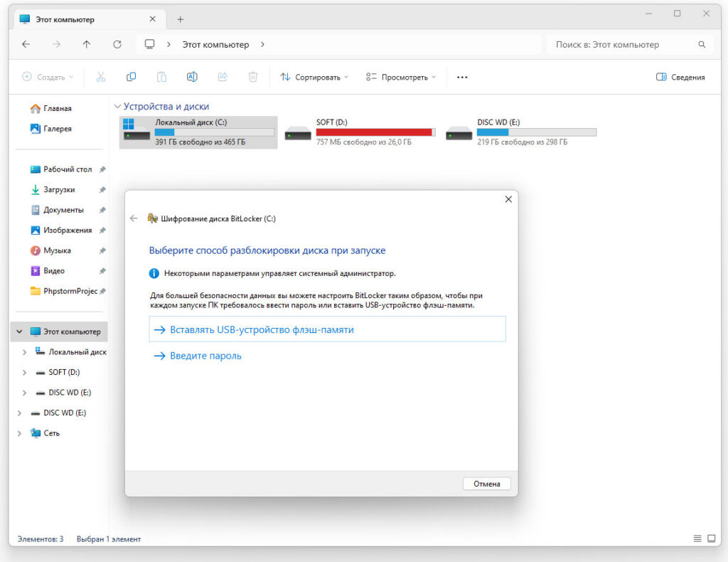Viewport: 728px width, 562px height.
Task: Click the E: drive usage bar
Action: (537, 132)
